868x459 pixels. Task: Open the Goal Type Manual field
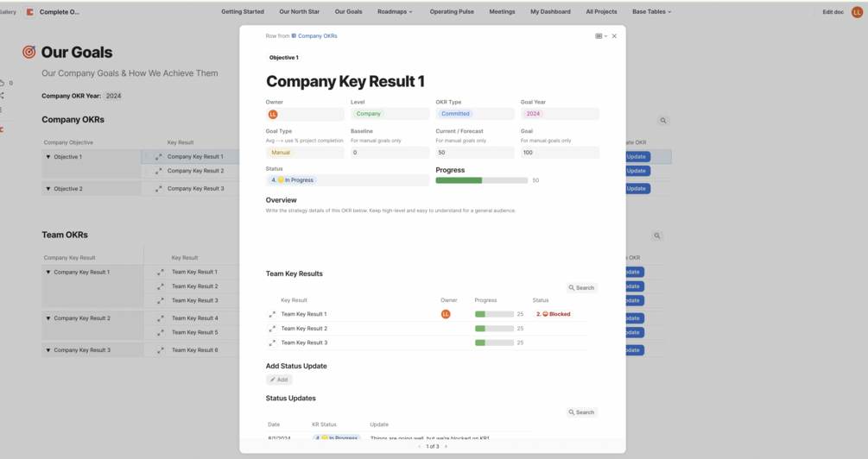[x=305, y=152]
